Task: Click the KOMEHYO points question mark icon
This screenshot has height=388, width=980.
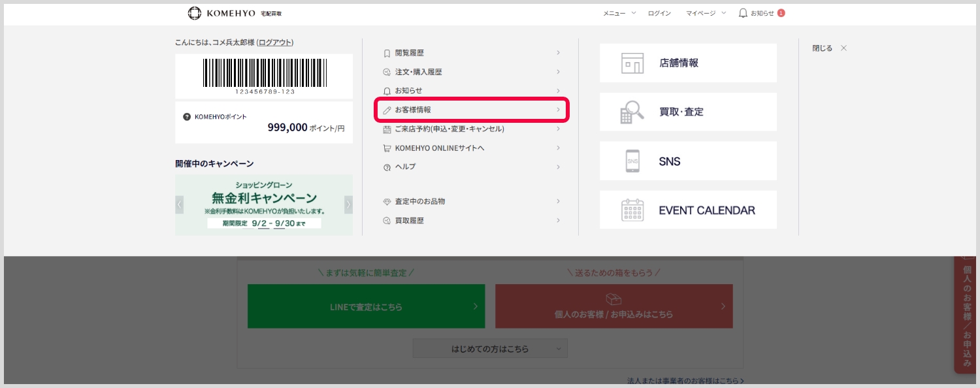Action: pos(187,117)
